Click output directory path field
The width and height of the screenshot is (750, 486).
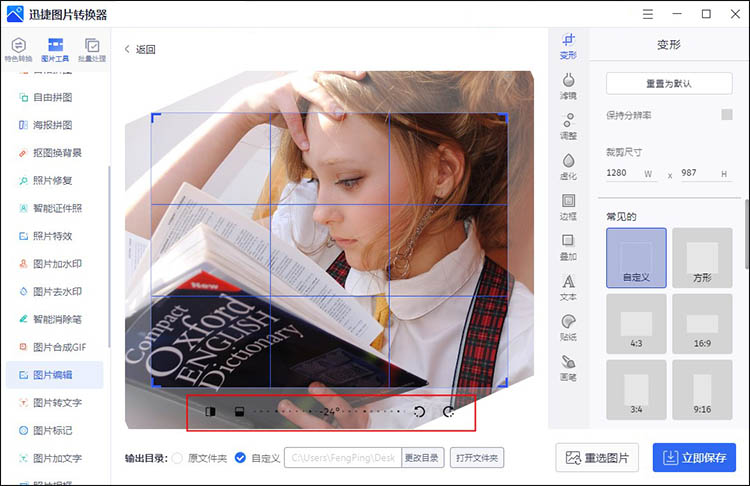pos(342,458)
